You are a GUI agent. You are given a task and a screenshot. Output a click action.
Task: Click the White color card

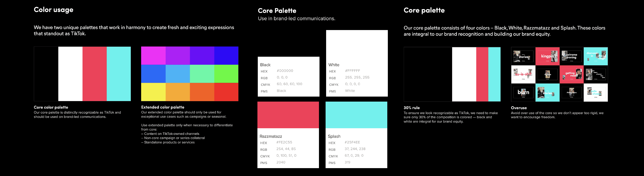[357, 63]
